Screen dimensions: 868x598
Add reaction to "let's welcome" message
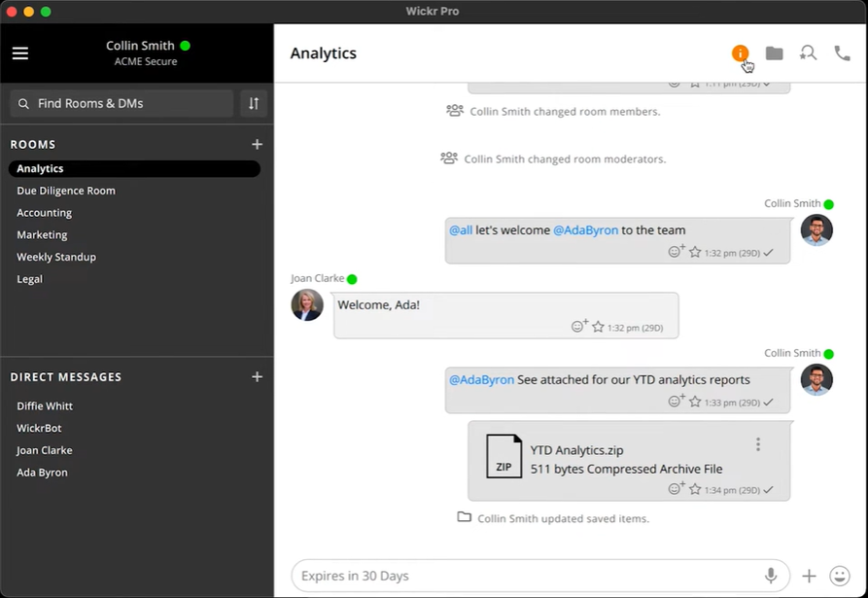tap(676, 252)
